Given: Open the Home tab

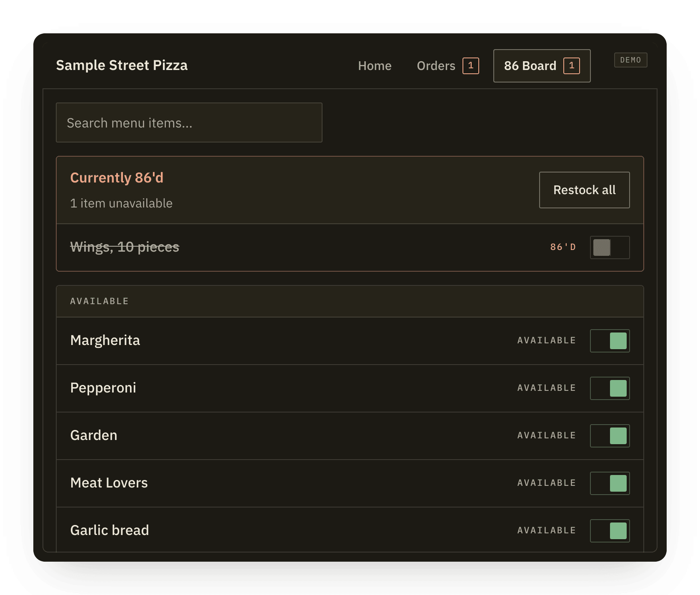Looking at the screenshot, I should pos(375,66).
